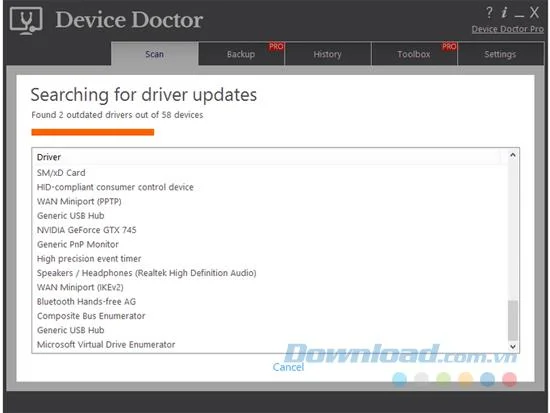Open the Backup tab

241,54
